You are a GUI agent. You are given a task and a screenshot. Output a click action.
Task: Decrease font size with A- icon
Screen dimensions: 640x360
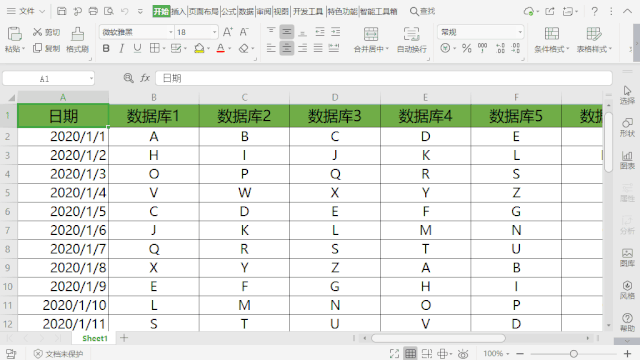[244, 32]
